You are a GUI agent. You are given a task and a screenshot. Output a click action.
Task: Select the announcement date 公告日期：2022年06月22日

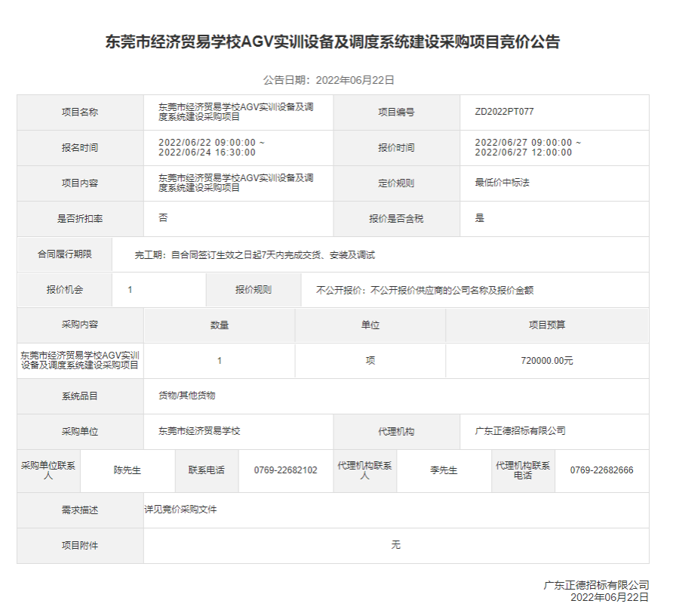pyautogui.click(x=328, y=80)
